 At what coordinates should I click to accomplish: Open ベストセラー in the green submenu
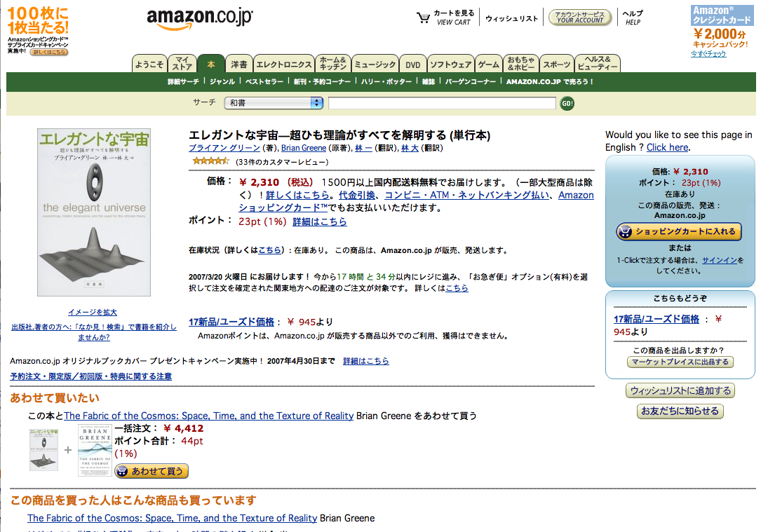coord(264,82)
